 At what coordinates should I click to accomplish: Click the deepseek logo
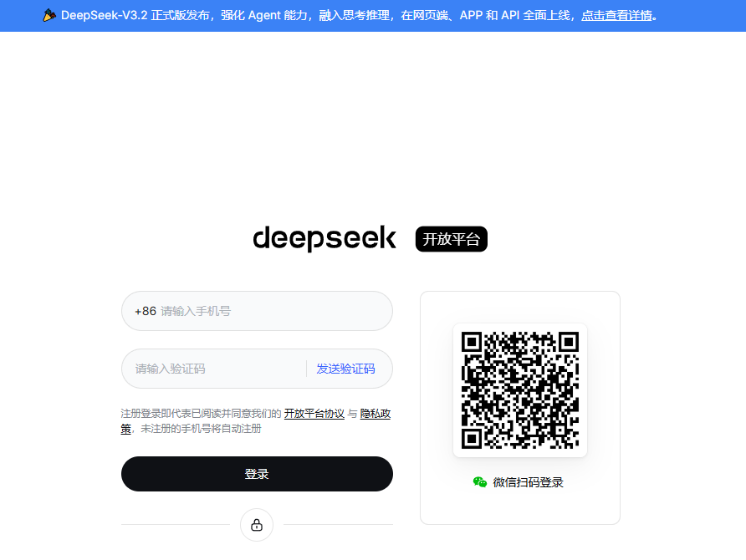tap(324, 239)
